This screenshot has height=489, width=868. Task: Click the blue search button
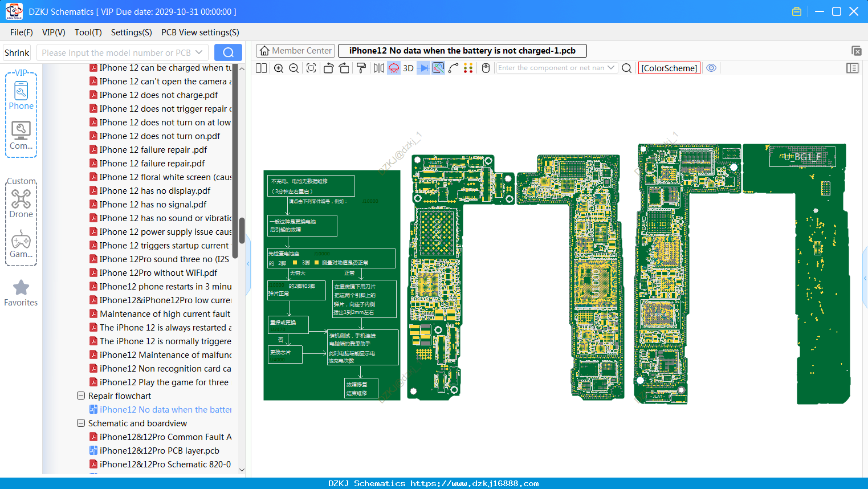228,52
